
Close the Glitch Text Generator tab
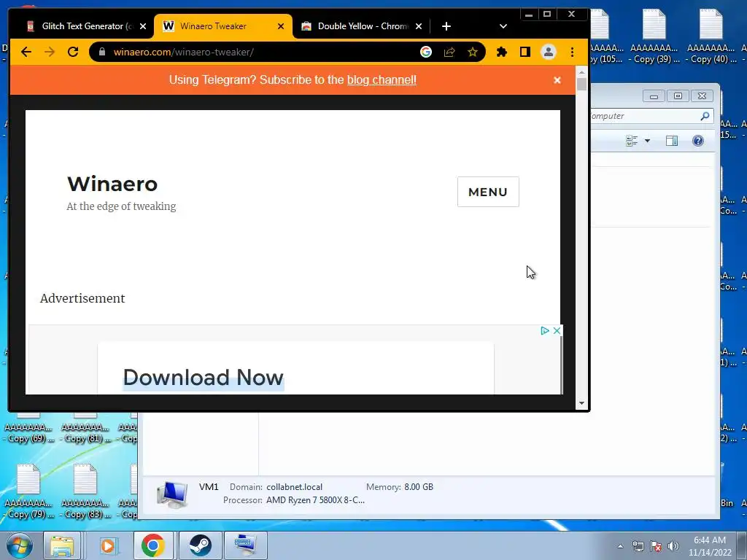(x=143, y=27)
